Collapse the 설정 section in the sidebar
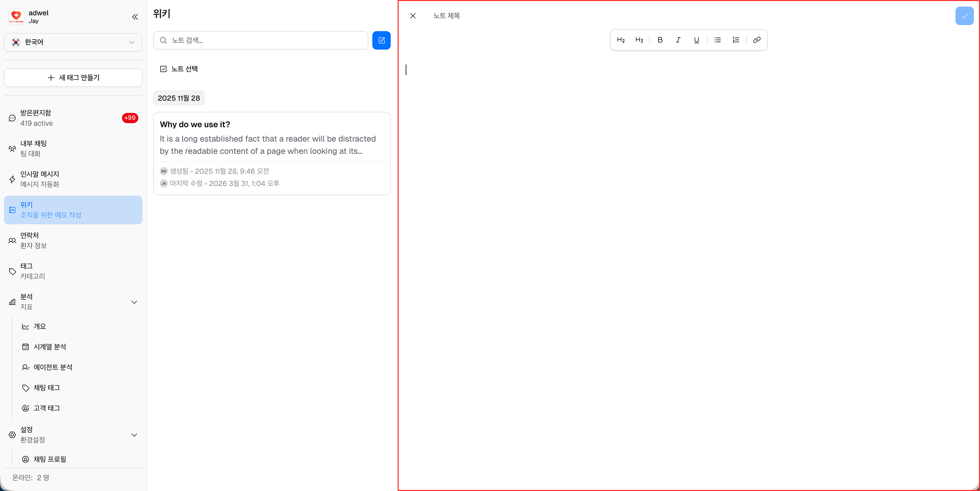Screen dimensions: 980x491 [x=134, y=435]
